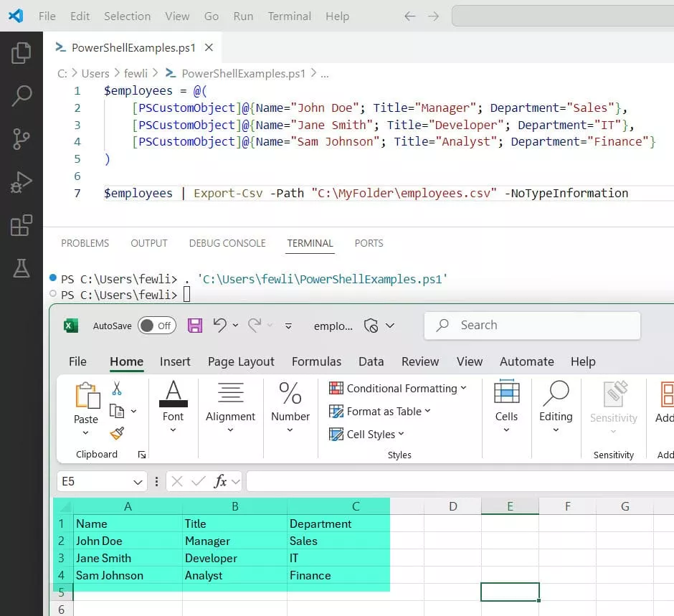Open the Explorer sidebar in VS Code
This screenshot has height=616, width=674.
tap(22, 52)
